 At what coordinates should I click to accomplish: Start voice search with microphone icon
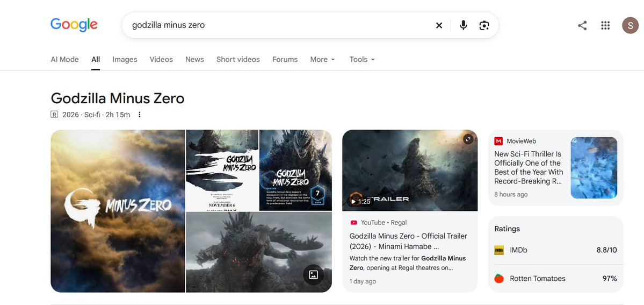464,25
